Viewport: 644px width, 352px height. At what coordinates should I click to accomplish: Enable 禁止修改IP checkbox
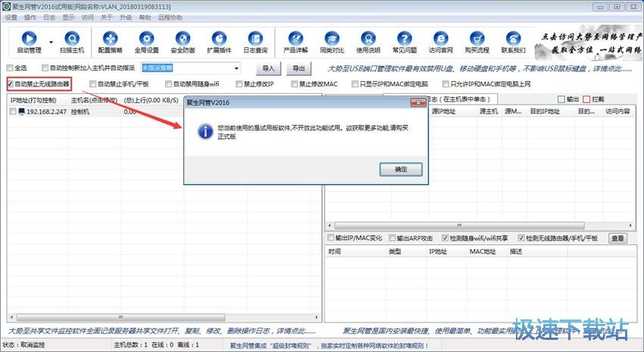coord(239,84)
